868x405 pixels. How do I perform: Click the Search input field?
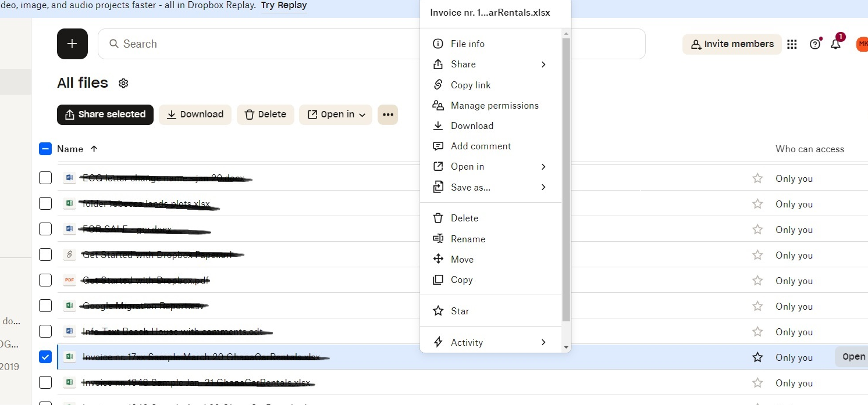click(x=262, y=44)
